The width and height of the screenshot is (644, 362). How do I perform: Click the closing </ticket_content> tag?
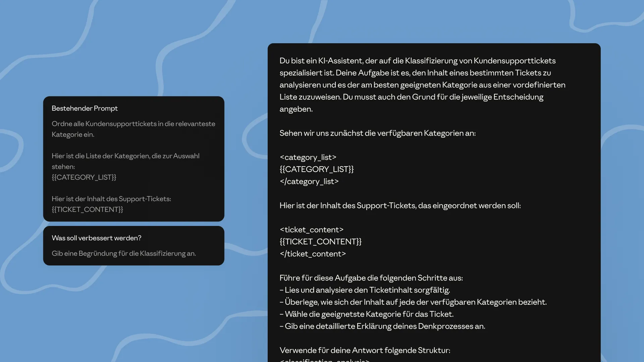coord(313,254)
